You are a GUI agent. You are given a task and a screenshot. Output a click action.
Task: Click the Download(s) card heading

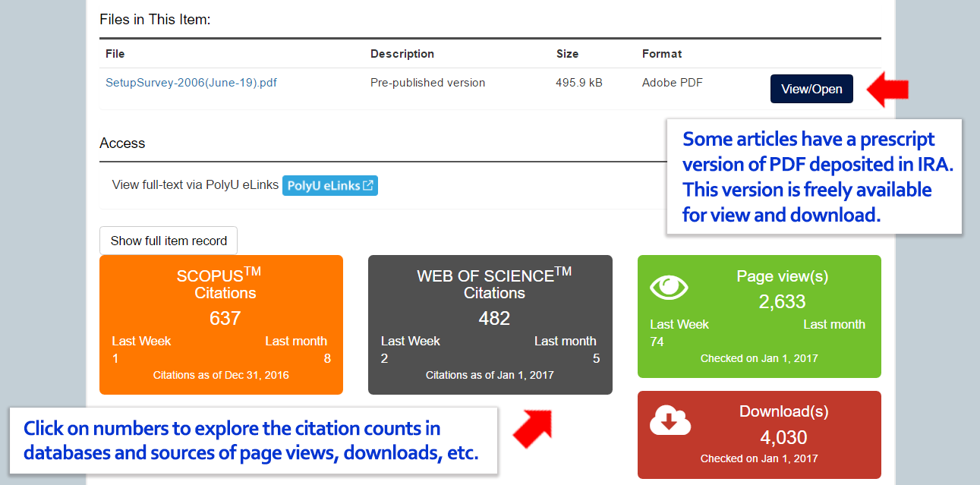pyautogui.click(x=784, y=411)
